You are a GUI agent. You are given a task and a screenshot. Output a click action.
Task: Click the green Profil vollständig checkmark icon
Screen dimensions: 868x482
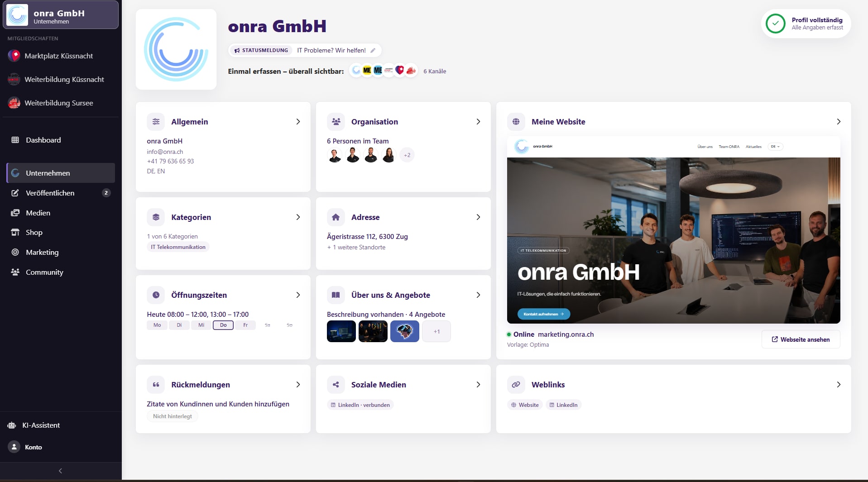point(775,24)
